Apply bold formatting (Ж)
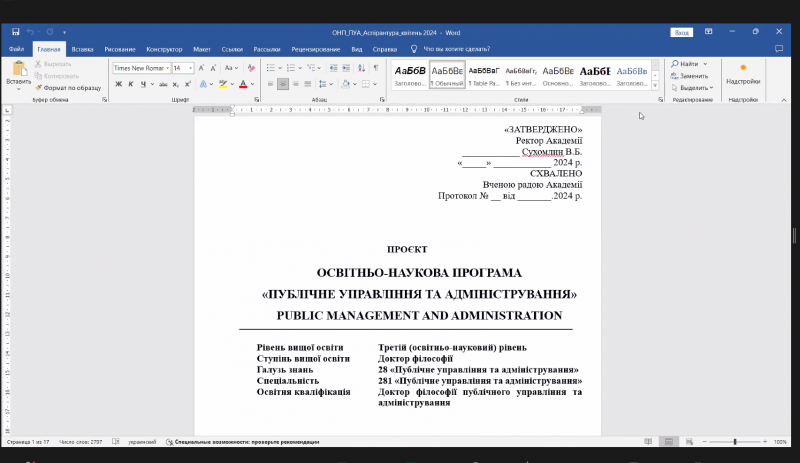Image resolution: width=800 pixels, height=463 pixels. (118, 84)
